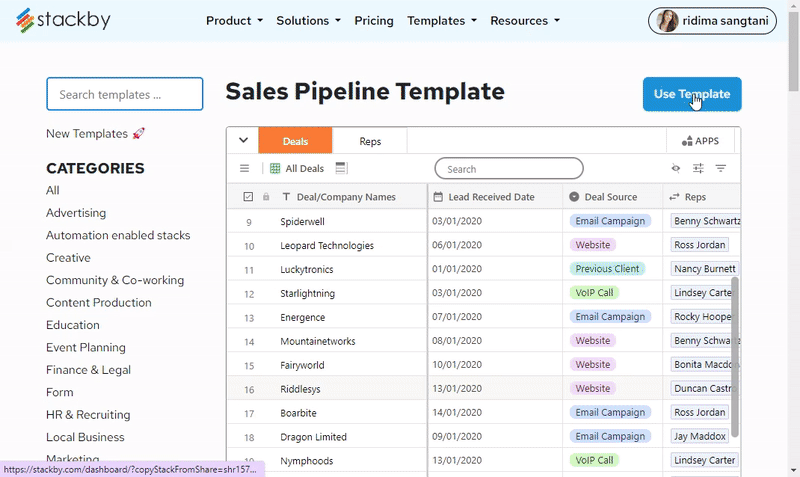This screenshot has width=800, height=477.
Task: Tick the select-all checkbox in the header row
Action: pos(248,197)
